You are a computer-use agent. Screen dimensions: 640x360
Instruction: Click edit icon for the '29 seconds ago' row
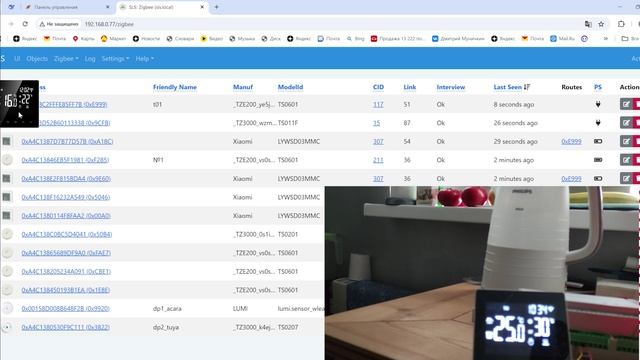point(626,141)
